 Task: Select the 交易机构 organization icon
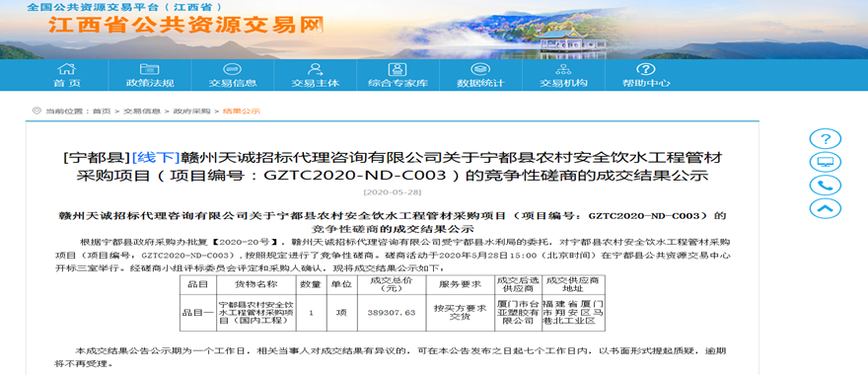pos(563,69)
